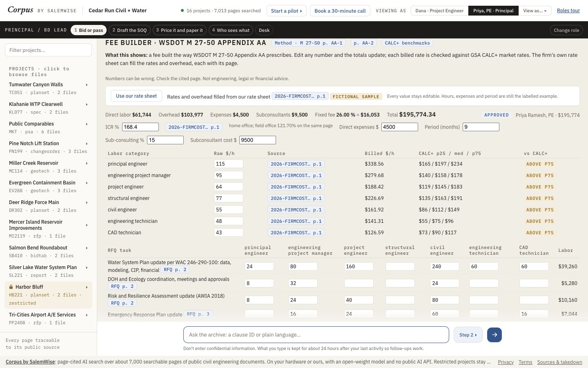Open step 1 Bid or pass
Screen dimensions: 588x368
coord(89,30)
